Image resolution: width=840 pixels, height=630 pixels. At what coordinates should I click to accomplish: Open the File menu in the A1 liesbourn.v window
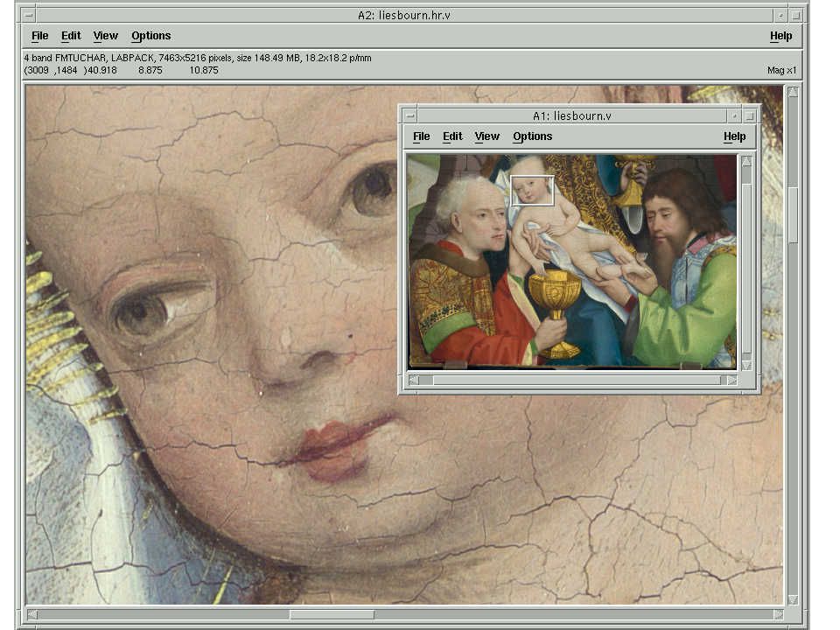tap(421, 136)
